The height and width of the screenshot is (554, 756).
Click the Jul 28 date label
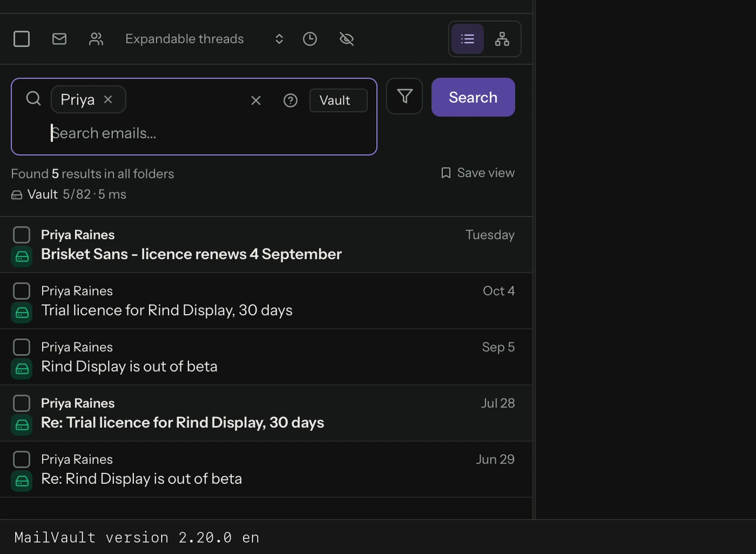(x=498, y=403)
